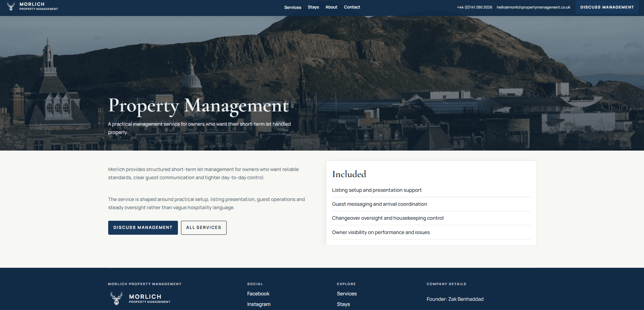Click the 'Included' panel heading

pos(349,174)
